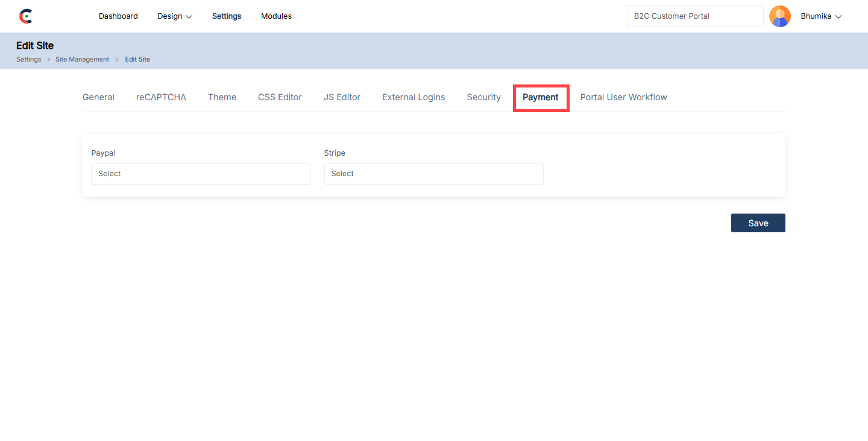Image resolution: width=868 pixels, height=441 pixels.
Task: Open the Paypal select dropdown
Action: point(201,174)
